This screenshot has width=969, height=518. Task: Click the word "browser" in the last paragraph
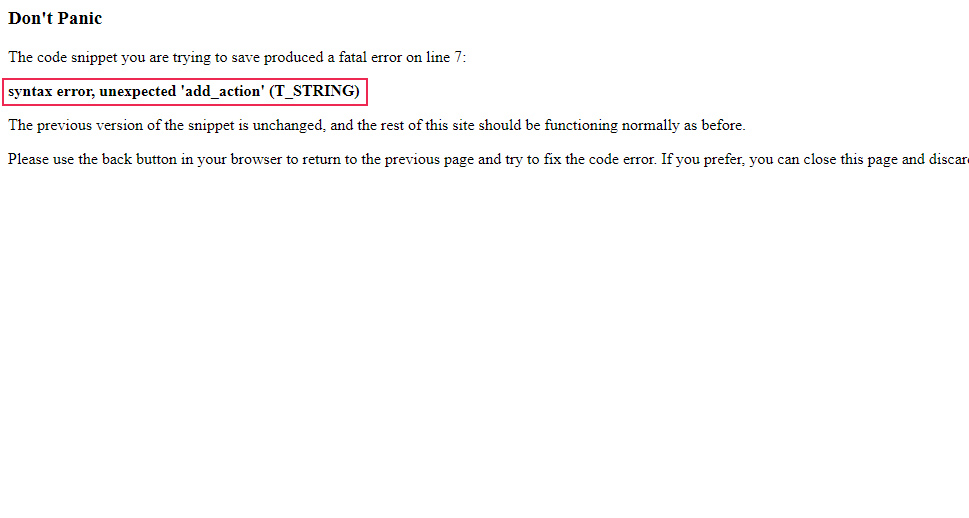tap(256, 159)
